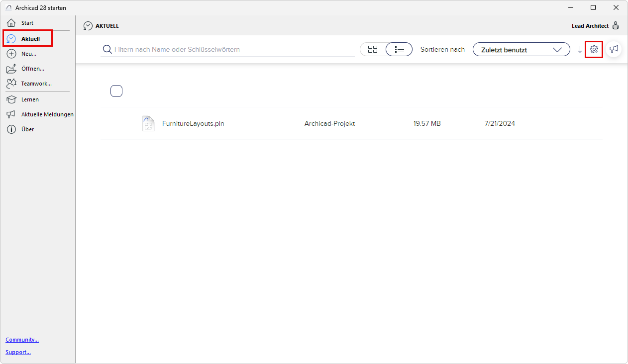Open the Community... link
The height and width of the screenshot is (364, 628).
(x=22, y=340)
